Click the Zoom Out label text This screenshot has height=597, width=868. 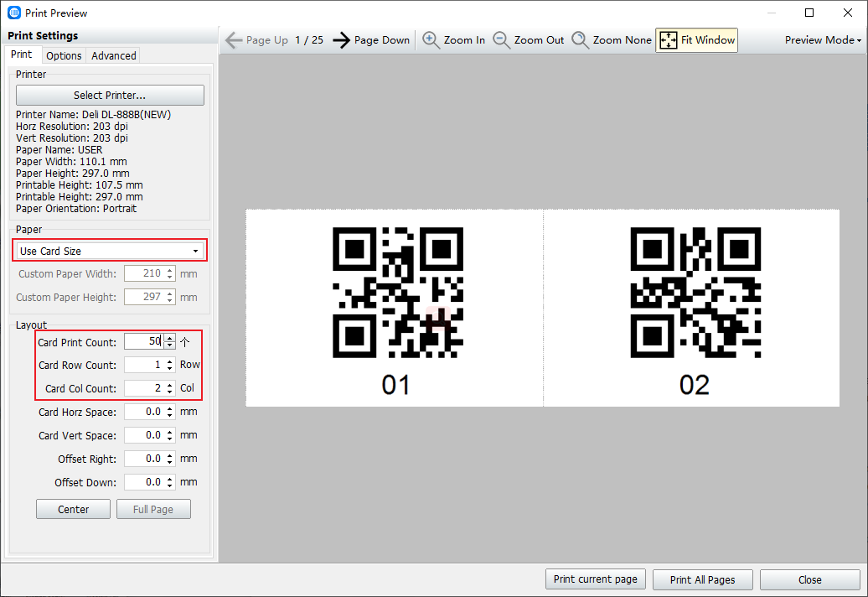[x=540, y=40]
